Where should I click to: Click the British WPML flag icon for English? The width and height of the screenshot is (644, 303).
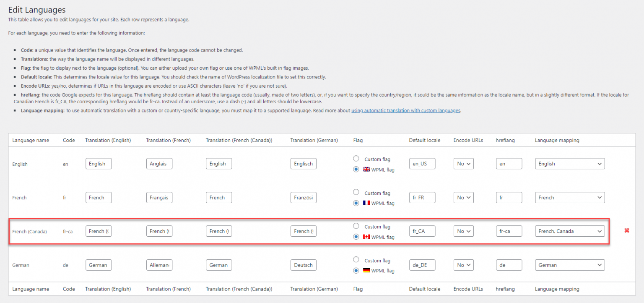pos(366,170)
